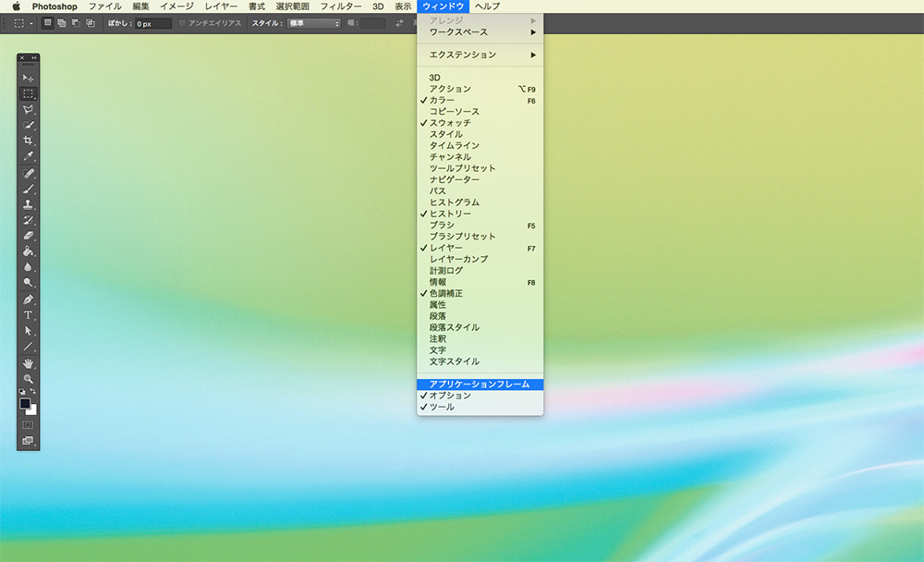Open the スタイル dropdown
924x562 pixels.
coord(313,24)
